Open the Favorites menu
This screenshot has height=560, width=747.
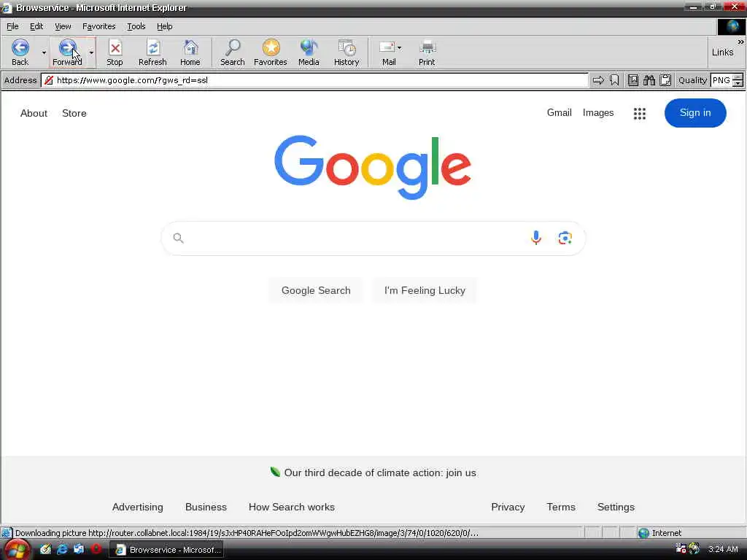tap(98, 27)
